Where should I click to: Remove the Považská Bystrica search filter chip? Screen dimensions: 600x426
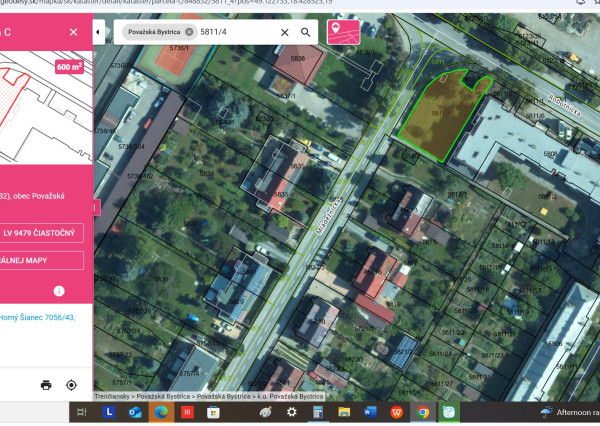189,32
